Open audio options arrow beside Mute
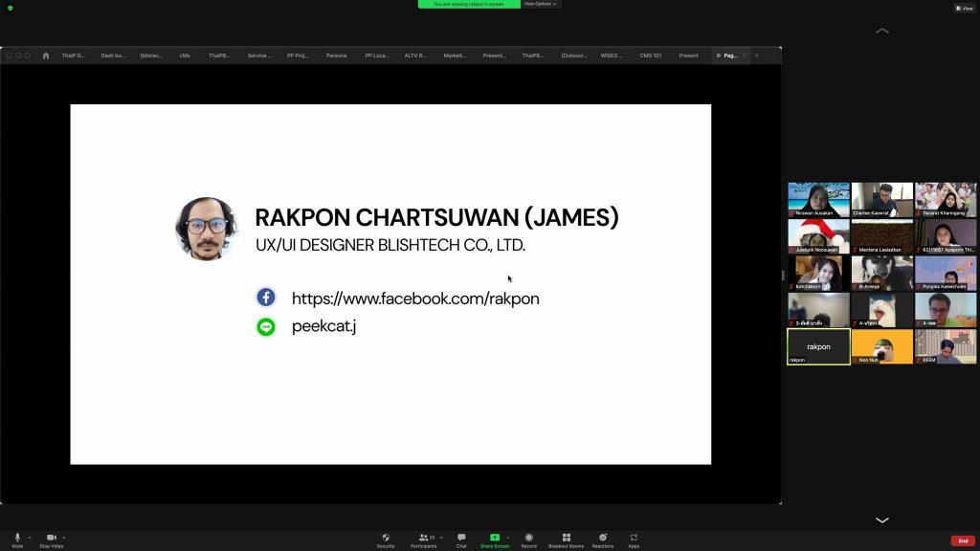 pyautogui.click(x=30, y=538)
